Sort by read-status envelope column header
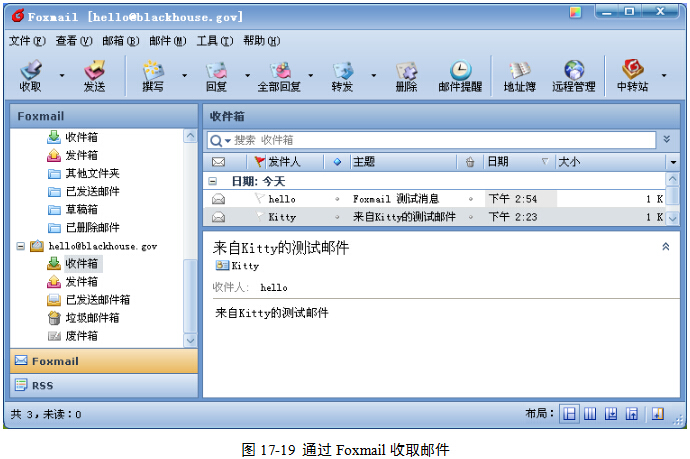 218,162
